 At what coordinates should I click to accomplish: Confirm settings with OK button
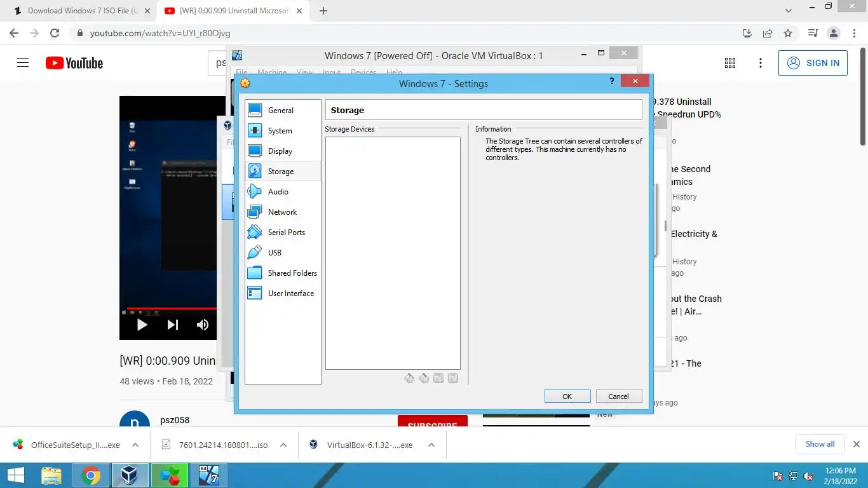pos(567,396)
